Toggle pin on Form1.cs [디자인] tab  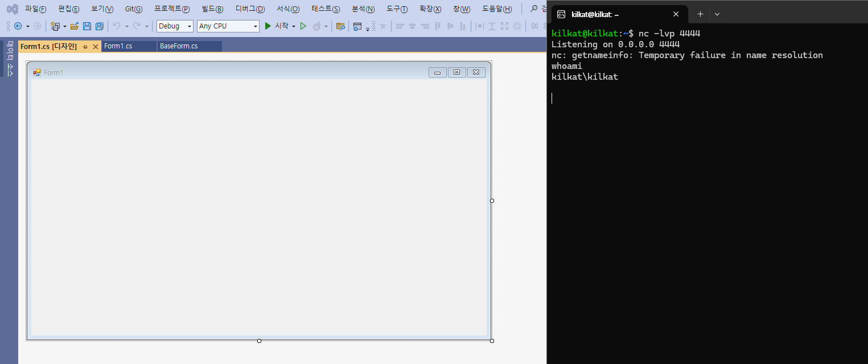pos(85,47)
